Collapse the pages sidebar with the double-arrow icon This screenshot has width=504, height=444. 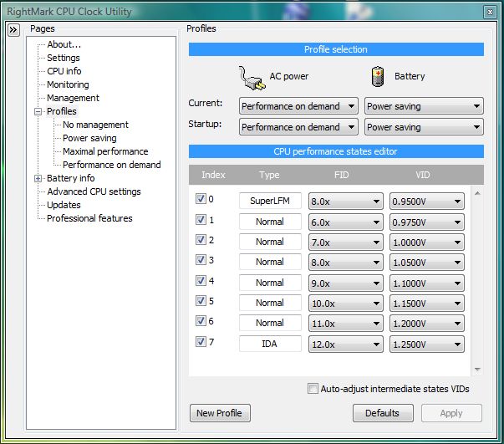pos(13,30)
